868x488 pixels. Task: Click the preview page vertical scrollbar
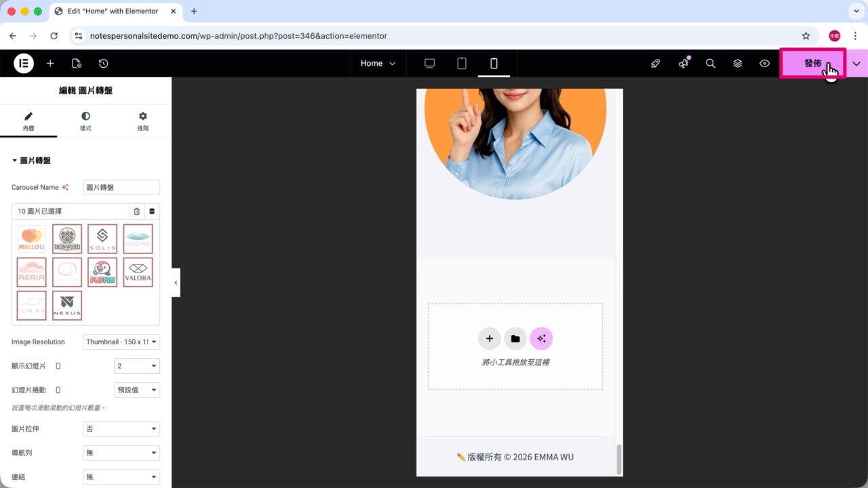[618, 460]
